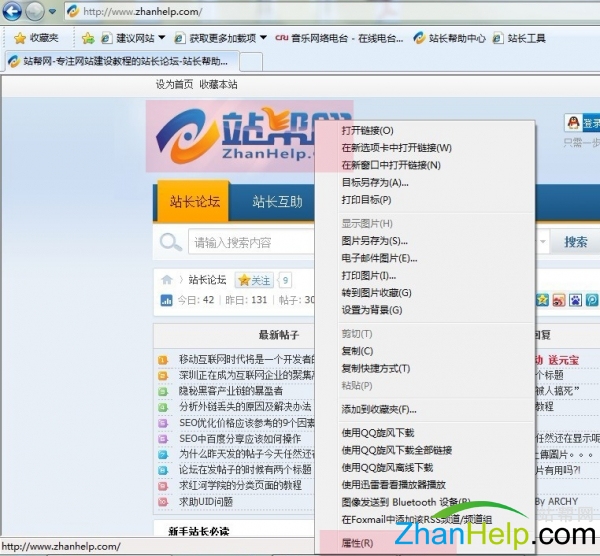Click rank icon beside 深圳正在成为互联网 post
600x556 pixels.
163,375
